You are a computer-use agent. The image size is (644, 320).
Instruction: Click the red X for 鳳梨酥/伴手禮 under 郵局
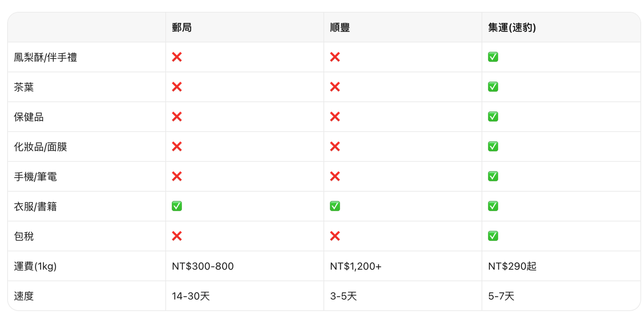pos(177,57)
